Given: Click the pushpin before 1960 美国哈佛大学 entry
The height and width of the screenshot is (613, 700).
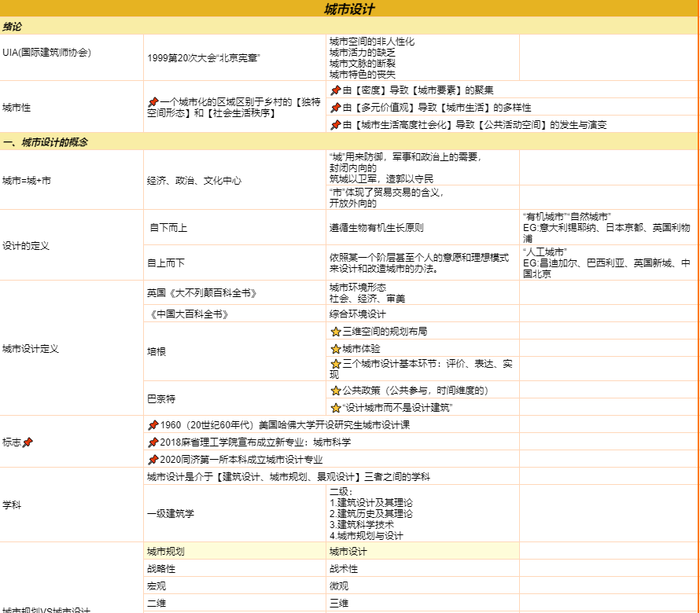Looking at the screenshot, I should [153, 424].
